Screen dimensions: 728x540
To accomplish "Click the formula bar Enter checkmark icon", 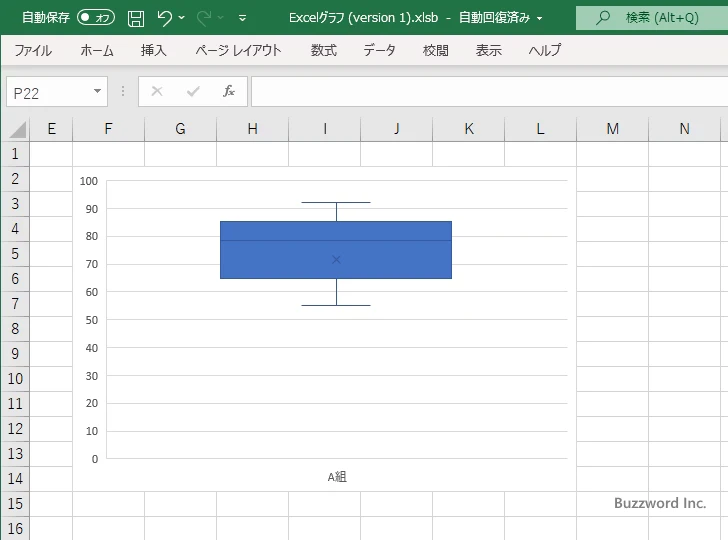I will point(193,91).
